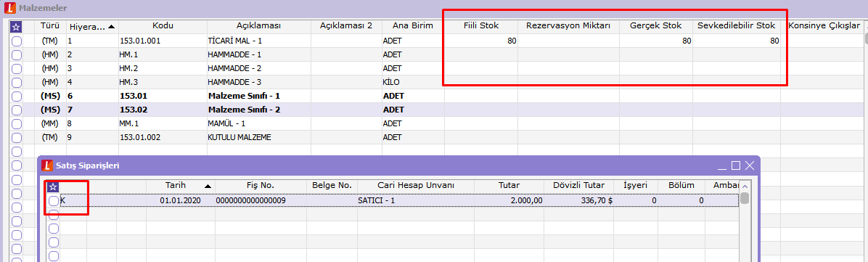Tick the checkbox for TİCARİ MAL - 1 row

point(17,41)
